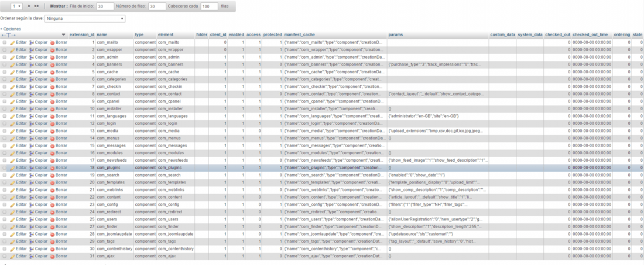Click the 'Fila de inicio' input field
644x265 pixels.
105,6
